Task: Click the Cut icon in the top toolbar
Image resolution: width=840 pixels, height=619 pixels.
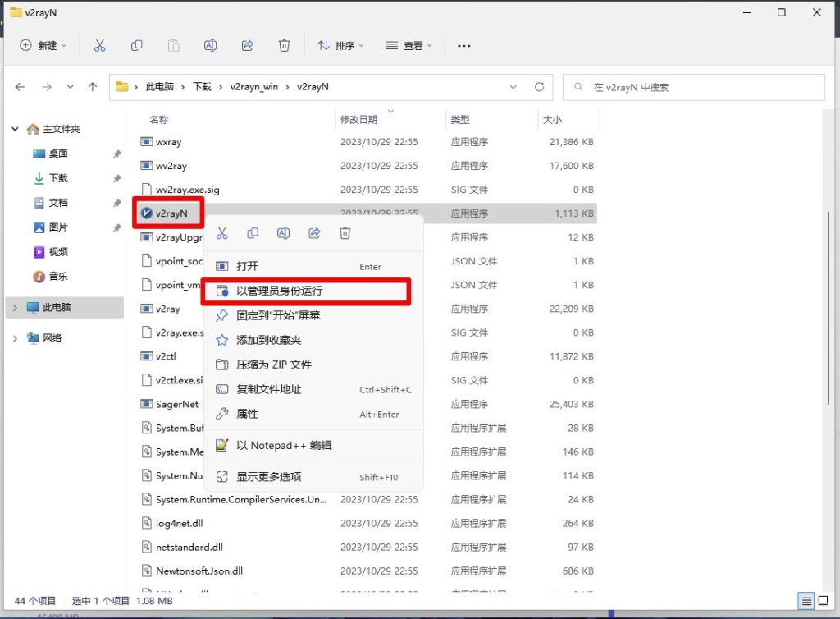Action: 99,45
